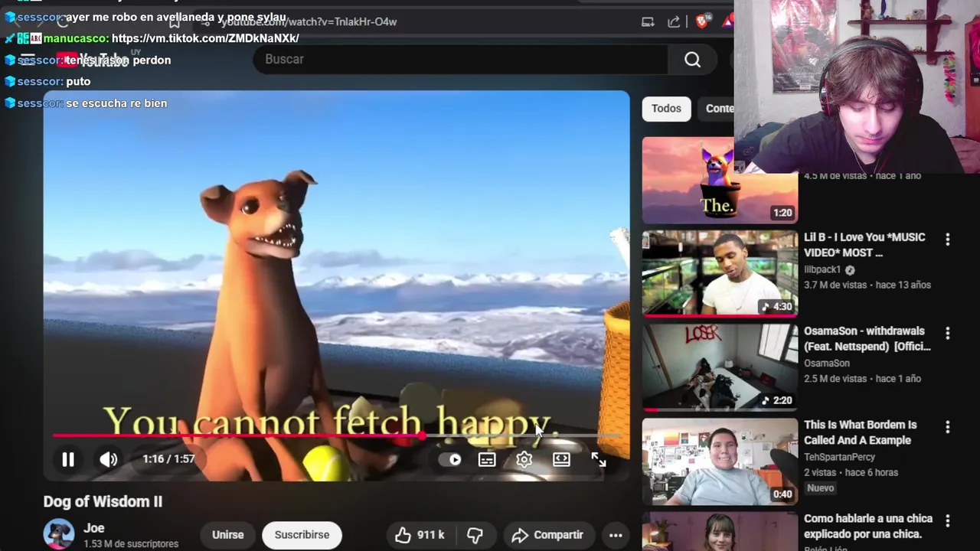The image size is (980, 551).
Task: Open the three-dot more actions below video
Action: (616, 535)
